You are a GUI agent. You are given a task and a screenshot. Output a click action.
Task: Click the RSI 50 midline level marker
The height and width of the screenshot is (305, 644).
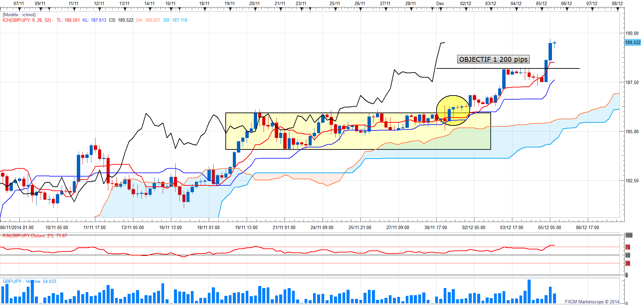628,255
